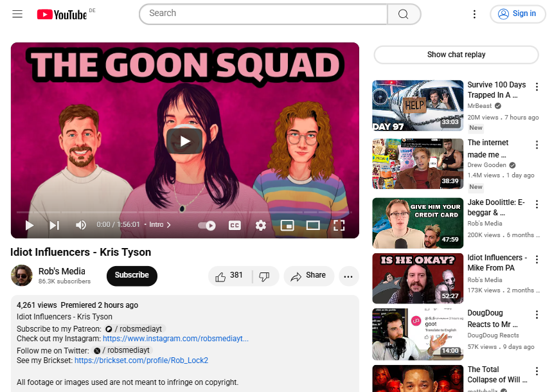Open the header three-dot settings menu
Screen dimensions: 552x392
[474, 14]
